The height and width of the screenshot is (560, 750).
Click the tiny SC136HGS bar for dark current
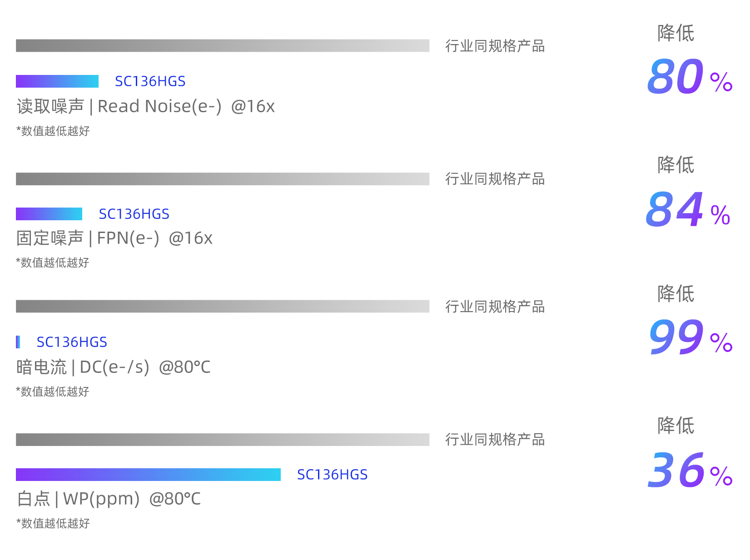[18, 342]
